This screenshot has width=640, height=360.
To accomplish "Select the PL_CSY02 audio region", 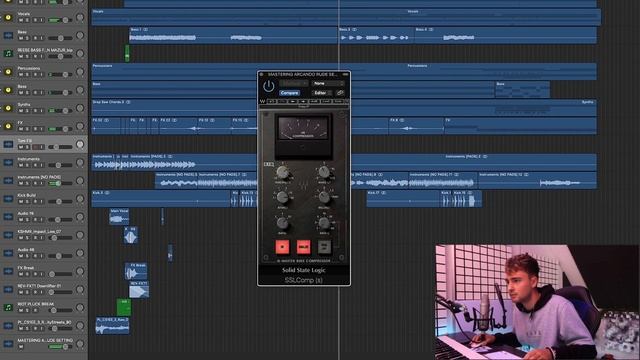I will pyautogui.click(x=112, y=326).
